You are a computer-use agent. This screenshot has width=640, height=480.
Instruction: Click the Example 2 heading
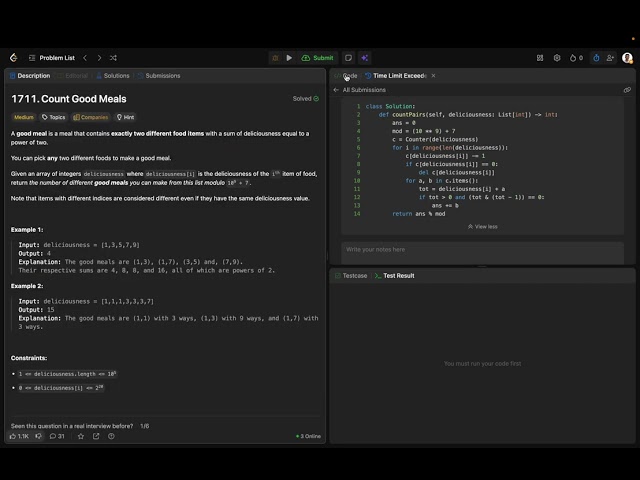point(27,286)
